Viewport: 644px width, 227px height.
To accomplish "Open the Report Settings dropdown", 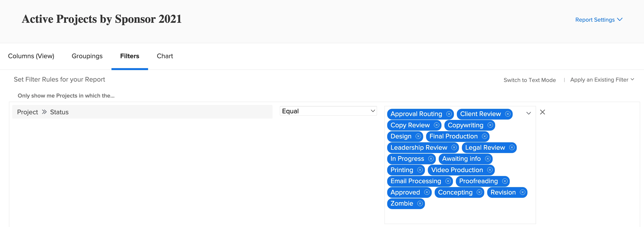I will 598,20.
